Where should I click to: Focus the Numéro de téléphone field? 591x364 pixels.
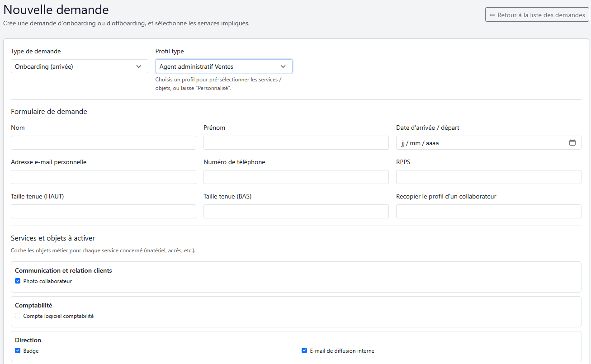click(x=296, y=177)
